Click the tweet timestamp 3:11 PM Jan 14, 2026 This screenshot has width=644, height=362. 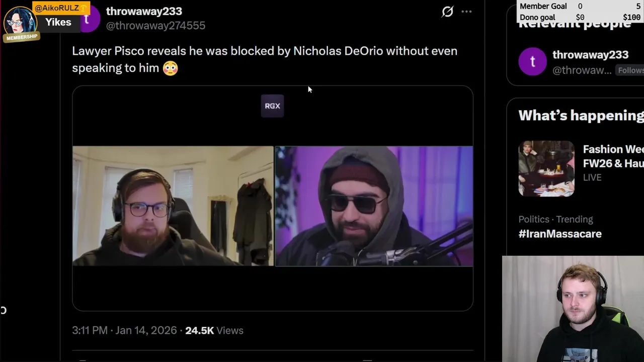(124, 330)
